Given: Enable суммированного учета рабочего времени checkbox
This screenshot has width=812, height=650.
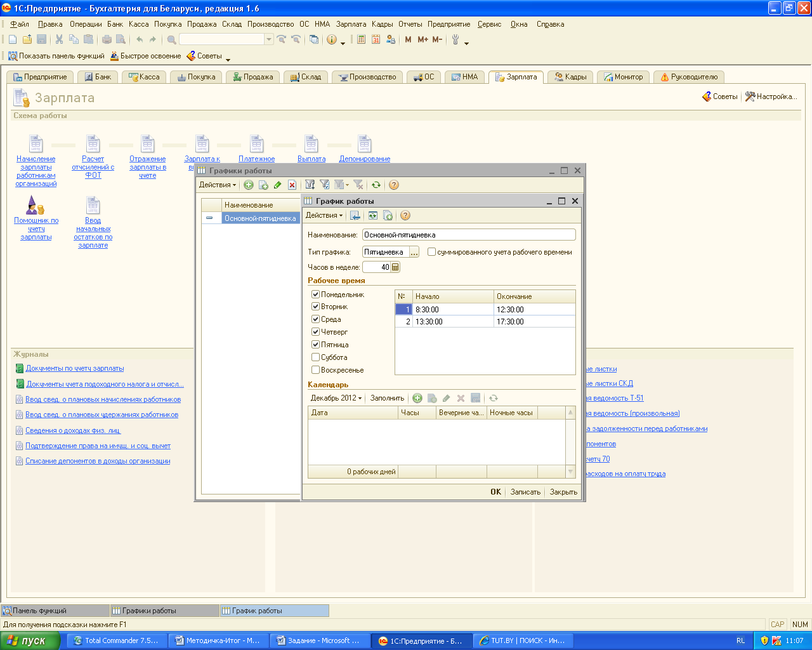Looking at the screenshot, I should coord(431,252).
